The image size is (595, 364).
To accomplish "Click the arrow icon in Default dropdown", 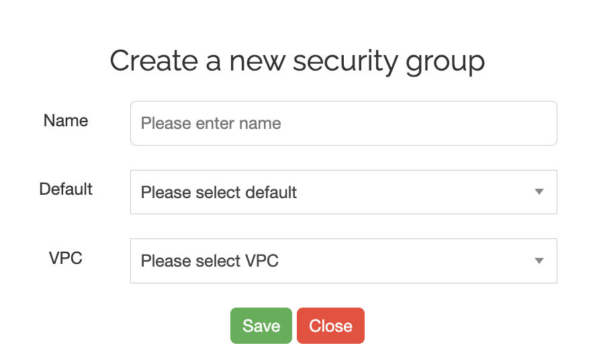I will pyautogui.click(x=539, y=192).
